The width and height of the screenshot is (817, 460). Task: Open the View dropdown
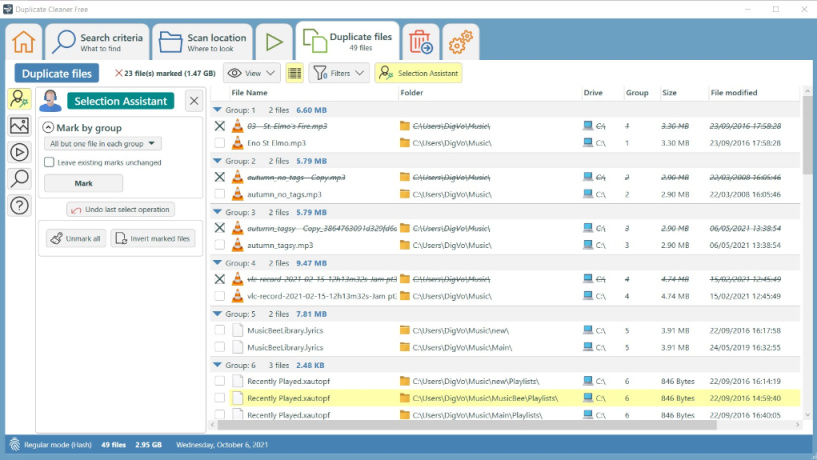click(252, 73)
